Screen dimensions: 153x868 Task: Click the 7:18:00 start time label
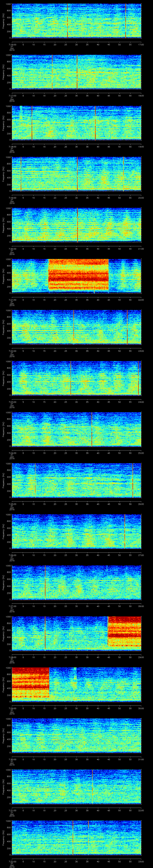[x=12, y=147]
